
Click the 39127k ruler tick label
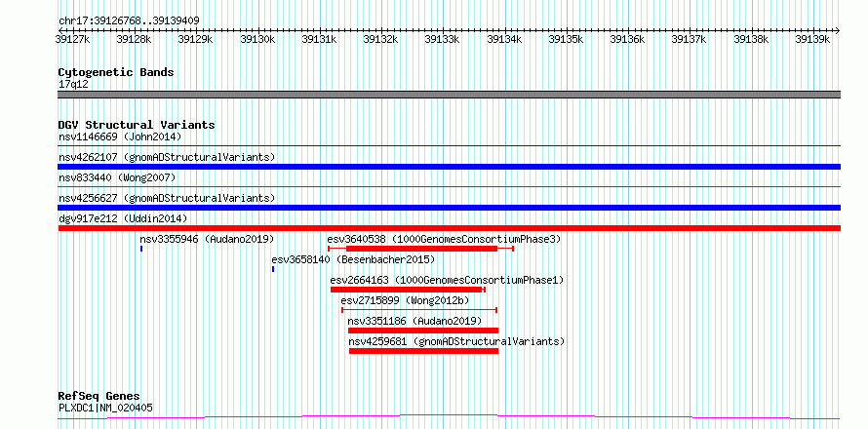(x=73, y=39)
